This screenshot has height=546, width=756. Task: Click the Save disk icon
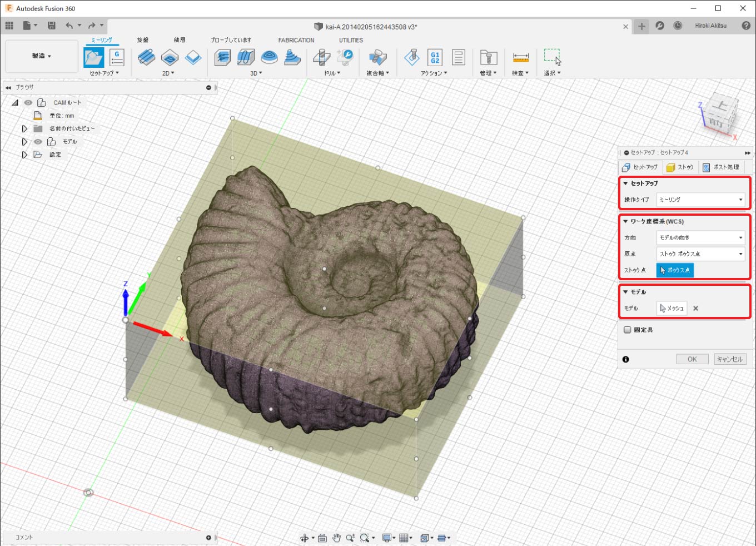(51, 26)
